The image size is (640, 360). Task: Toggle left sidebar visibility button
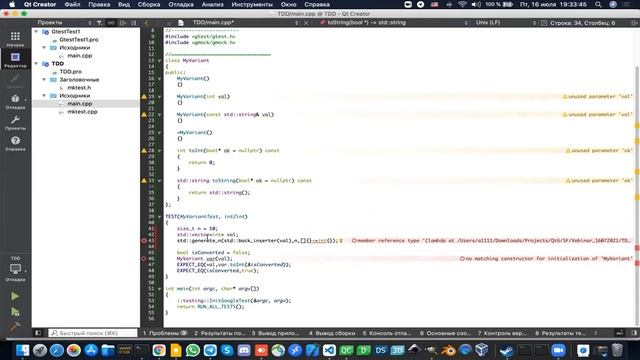point(38,333)
